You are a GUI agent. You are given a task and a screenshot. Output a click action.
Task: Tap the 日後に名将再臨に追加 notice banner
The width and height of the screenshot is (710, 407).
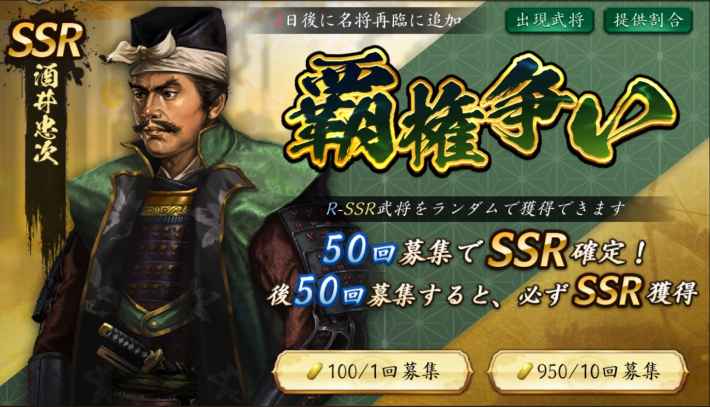[x=370, y=20]
